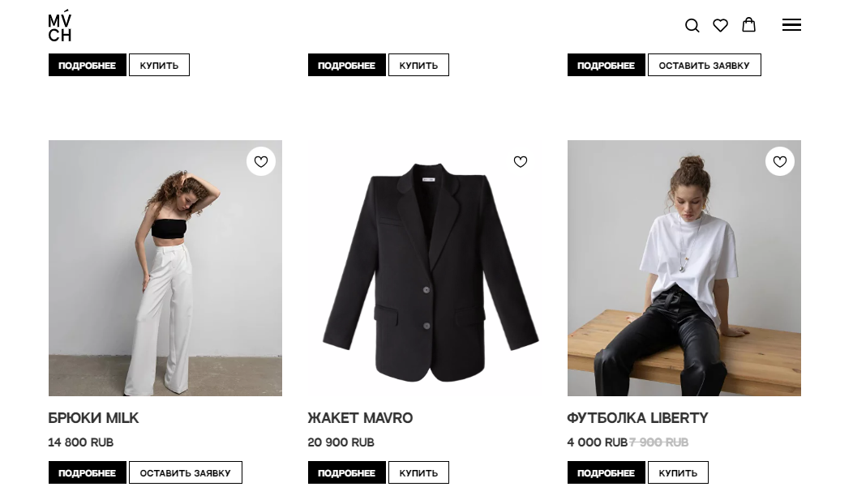Image resolution: width=853 pixels, height=504 pixels.
Task: Click Подробнее under Футболка Liberty
Action: (607, 472)
